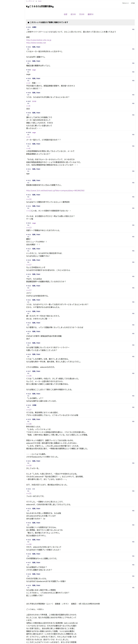
Task: Open the cyberstation.site.ne.jp link
Action: (39, 40)
